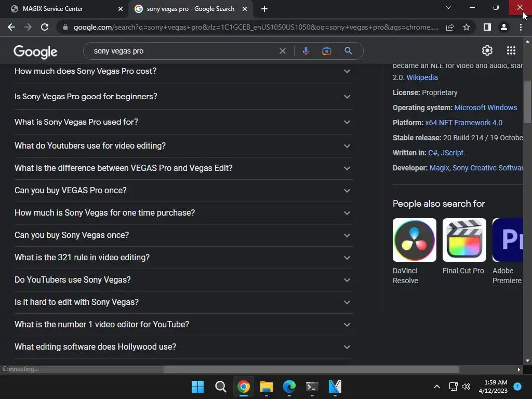The height and width of the screenshot is (399, 532).
Task: Open File Explorer from the taskbar
Action: pos(267,387)
